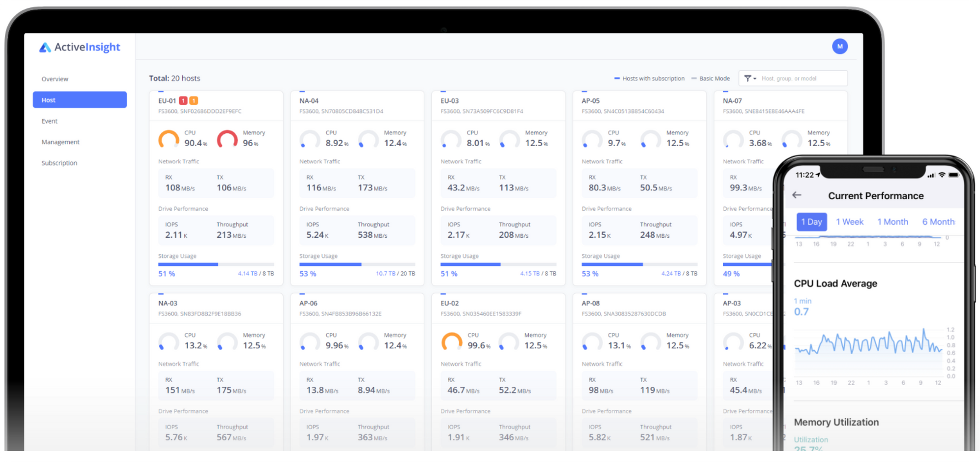The image size is (980, 462).
Task: Select the 1 Week tab on phone
Action: click(x=850, y=222)
